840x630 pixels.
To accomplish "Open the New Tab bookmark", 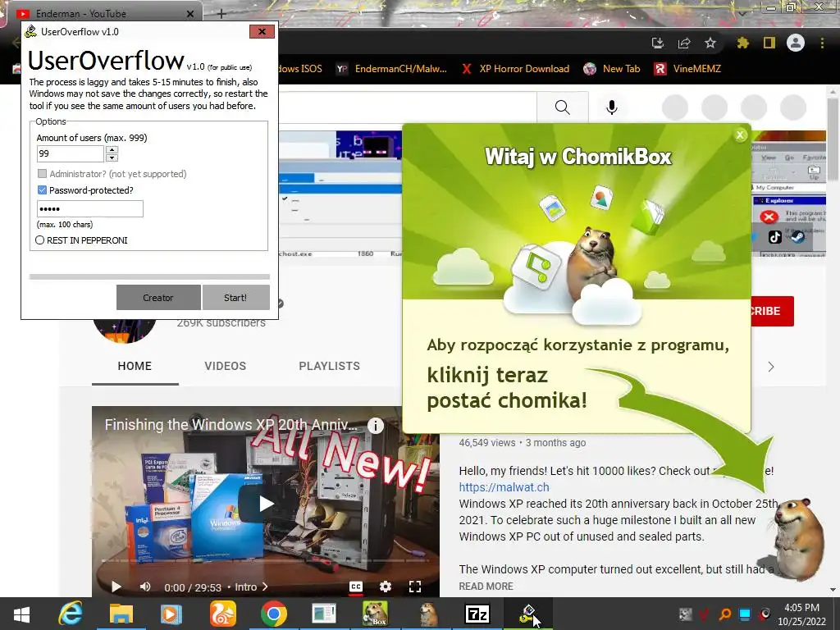I will 612,69.
